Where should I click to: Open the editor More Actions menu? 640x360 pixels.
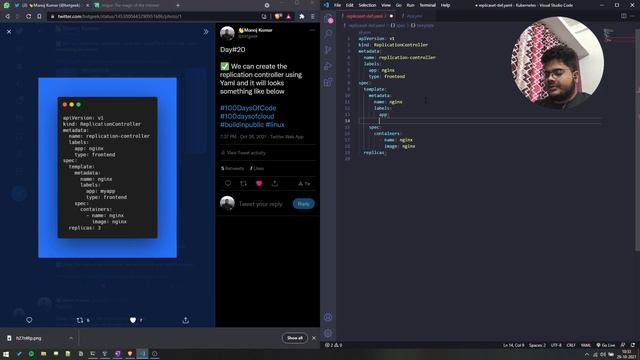(x=633, y=16)
